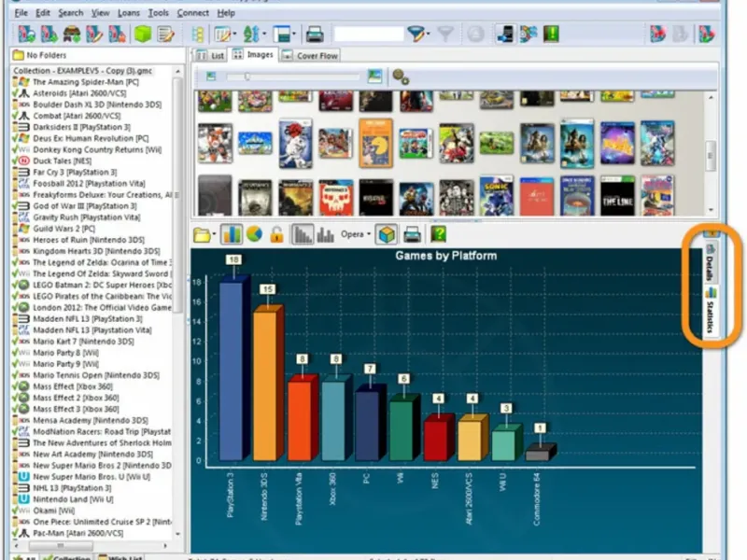Select the Pac-Man cover thumbnail

tap(375, 143)
